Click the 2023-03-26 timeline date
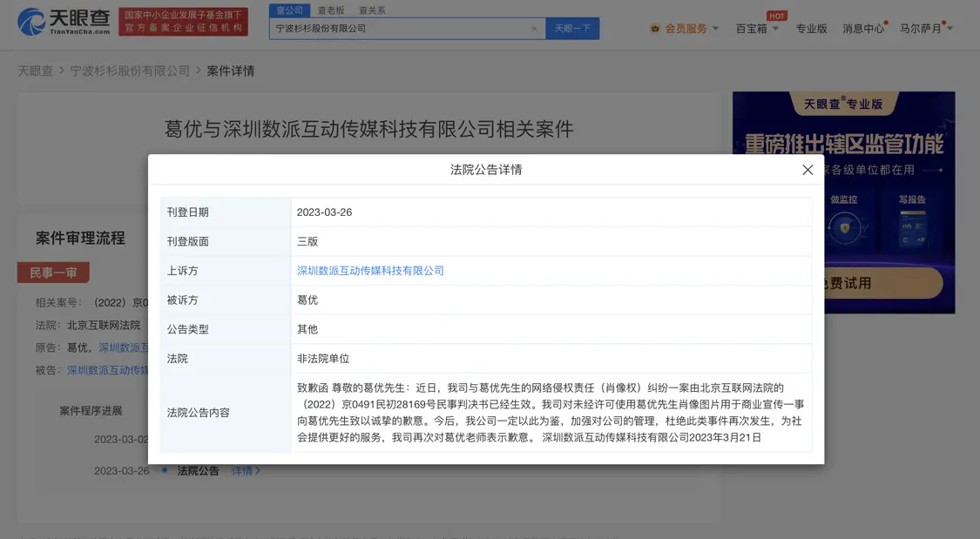The height and width of the screenshot is (539, 980). [122, 471]
